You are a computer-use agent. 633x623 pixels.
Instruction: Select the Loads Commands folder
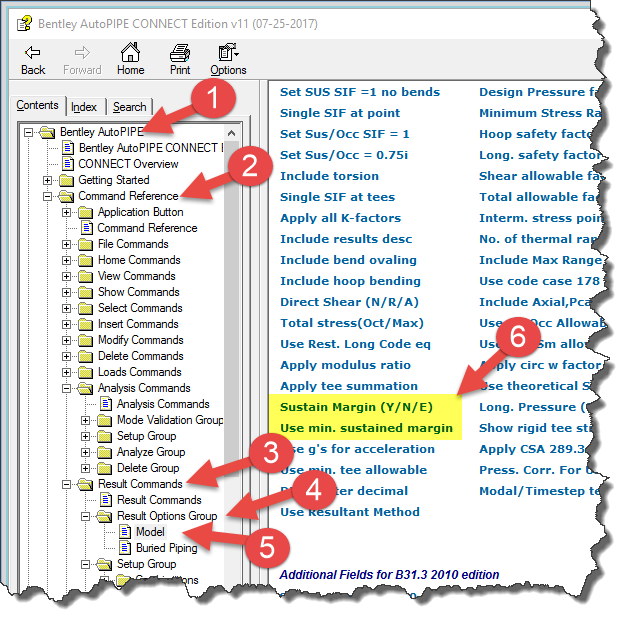139,372
